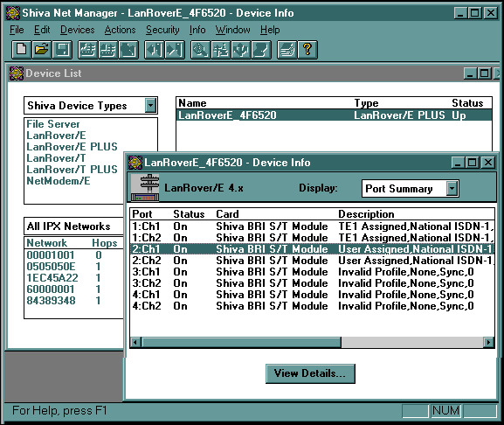Open the Devices menu
The image size is (504, 425).
78,30
